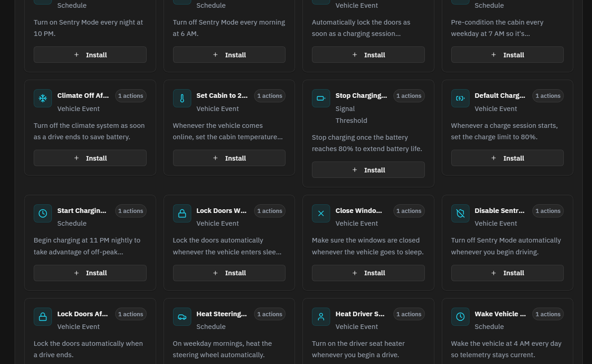This screenshot has height=364, width=592.
Task: Click the "1 actions" badge on Heat Steering card
Action: (x=270, y=314)
